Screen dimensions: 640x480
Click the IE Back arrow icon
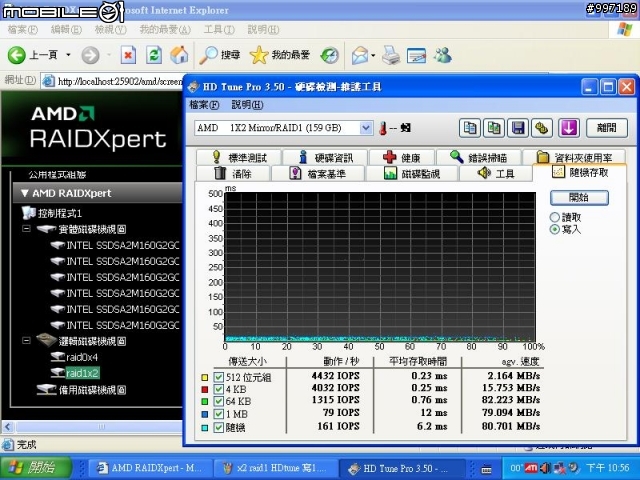point(17,55)
